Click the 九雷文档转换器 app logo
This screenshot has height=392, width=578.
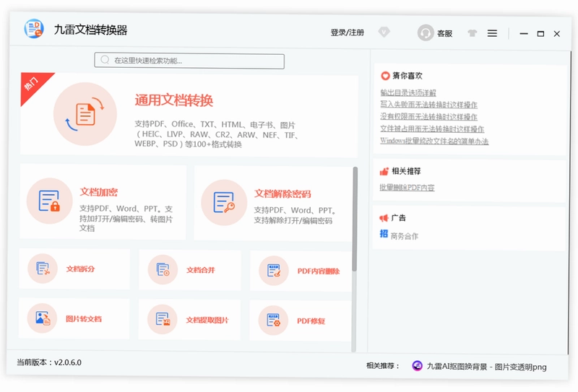pos(34,29)
